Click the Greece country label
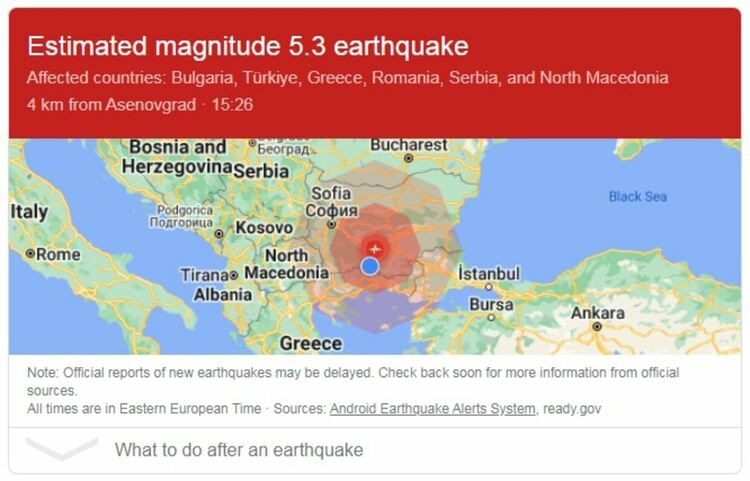This screenshot has height=481, width=750. click(311, 343)
